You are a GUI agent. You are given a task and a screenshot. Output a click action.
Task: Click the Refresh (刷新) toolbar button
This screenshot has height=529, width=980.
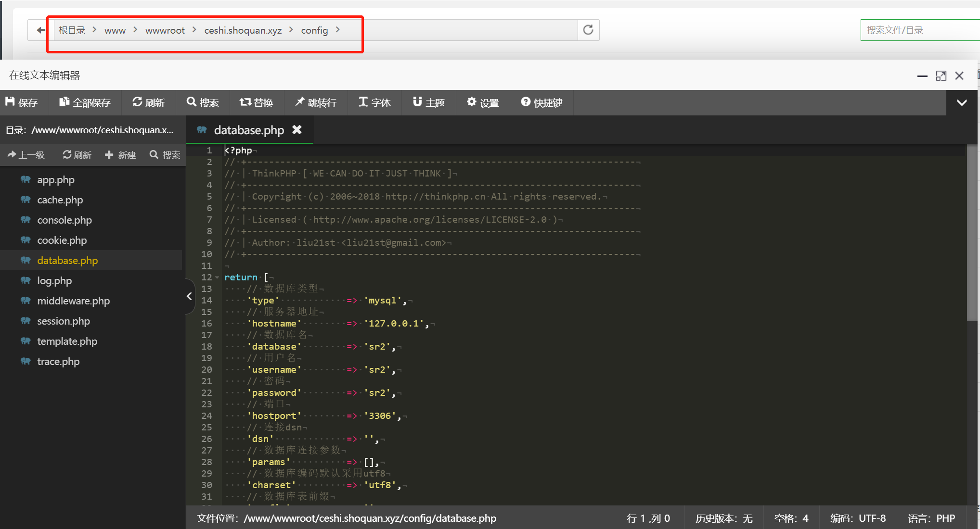148,102
